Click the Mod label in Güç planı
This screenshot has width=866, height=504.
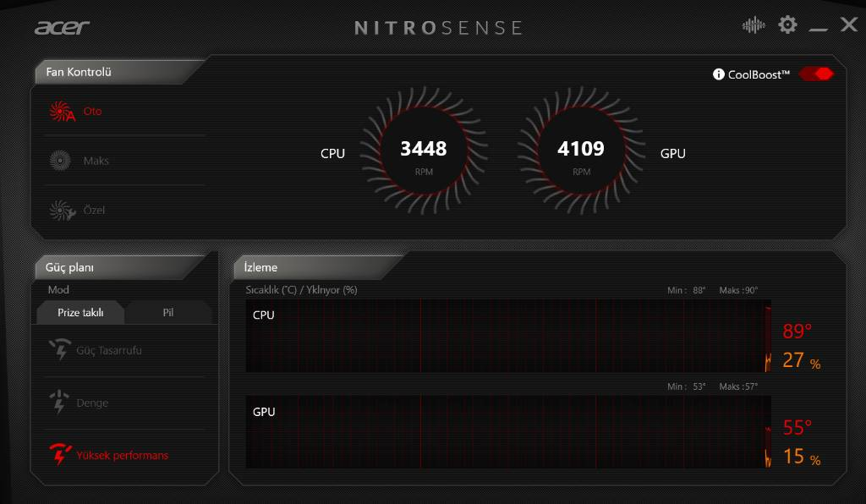pos(58,290)
